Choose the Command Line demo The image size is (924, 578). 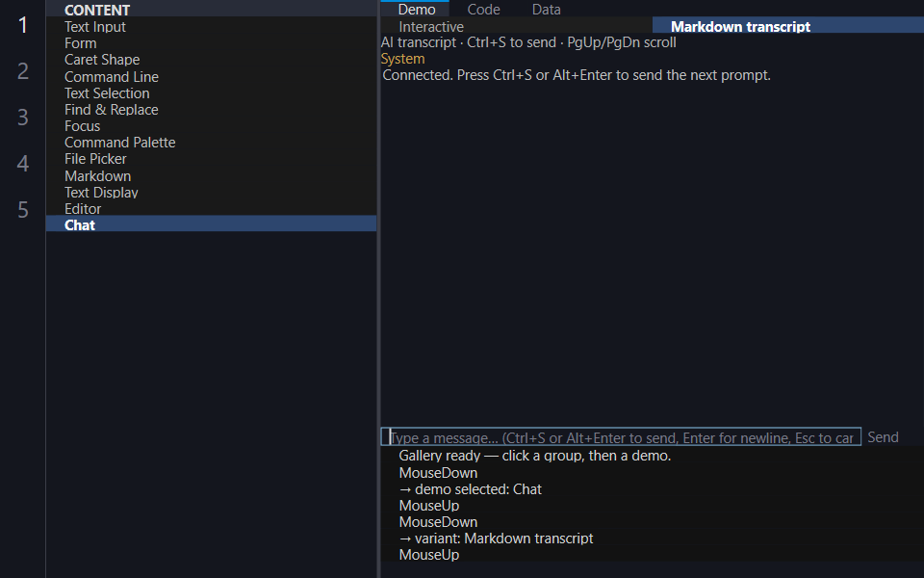pos(211,77)
